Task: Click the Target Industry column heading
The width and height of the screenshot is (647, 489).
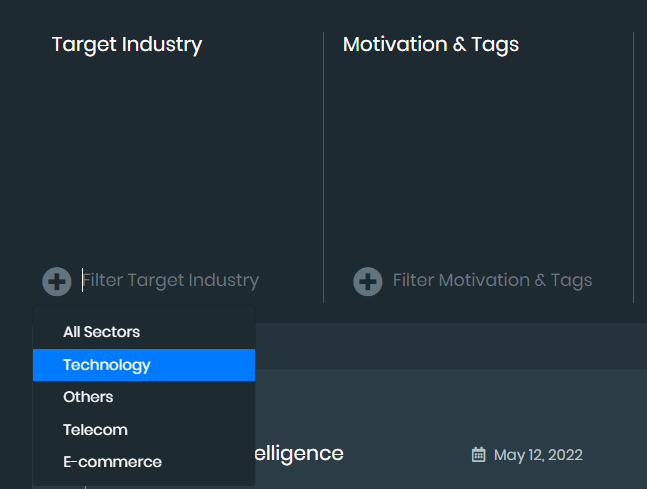Action: tap(127, 45)
